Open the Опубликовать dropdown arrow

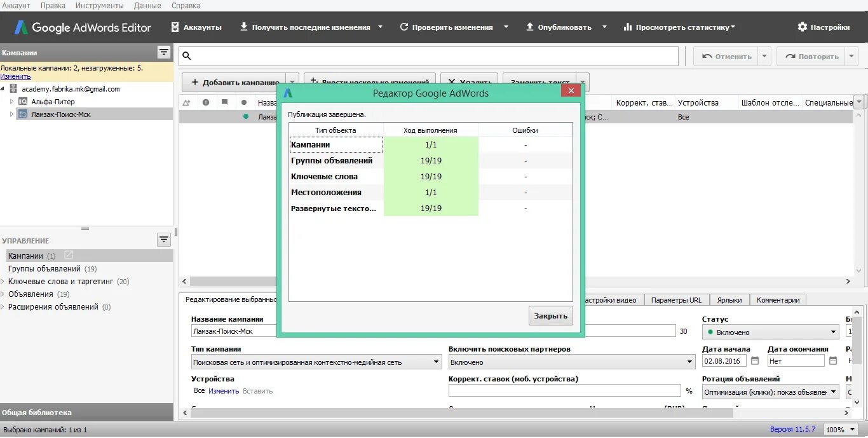[604, 27]
